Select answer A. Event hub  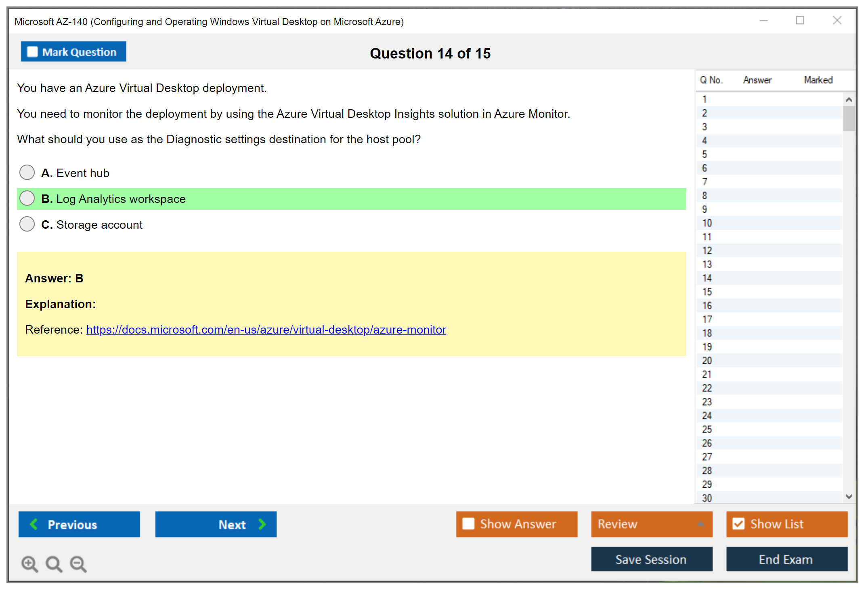tap(27, 172)
